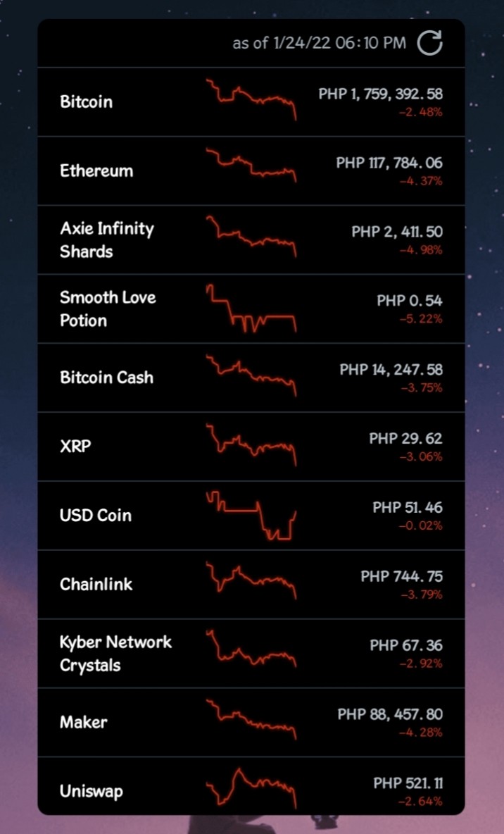Open Axie Infinity Shards details
504x834 pixels.
point(251,240)
